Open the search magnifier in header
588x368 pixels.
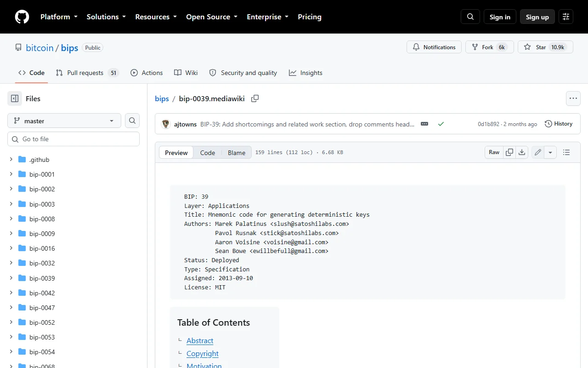pos(470,17)
